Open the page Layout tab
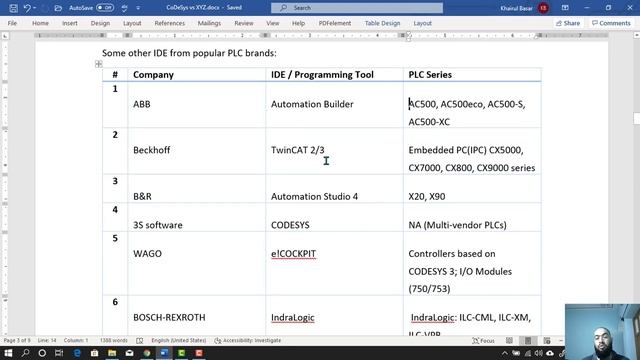640x360 pixels. click(x=132, y=23)
